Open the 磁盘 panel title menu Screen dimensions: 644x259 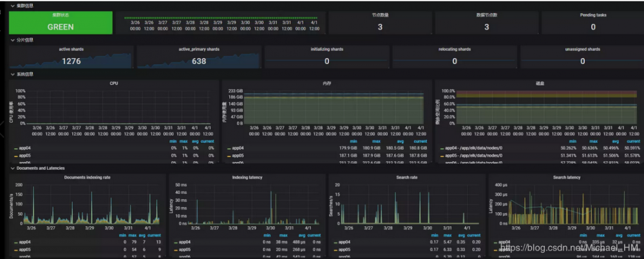(539, 83)
